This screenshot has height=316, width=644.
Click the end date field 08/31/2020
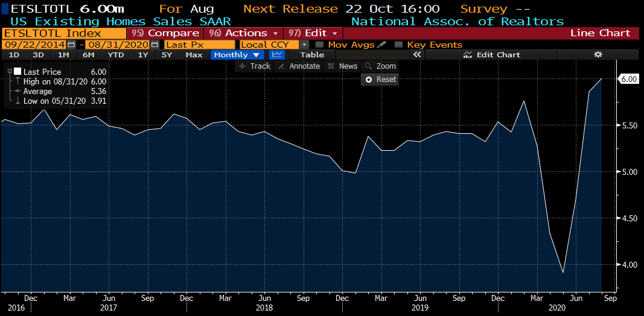(x=118, y=45)
